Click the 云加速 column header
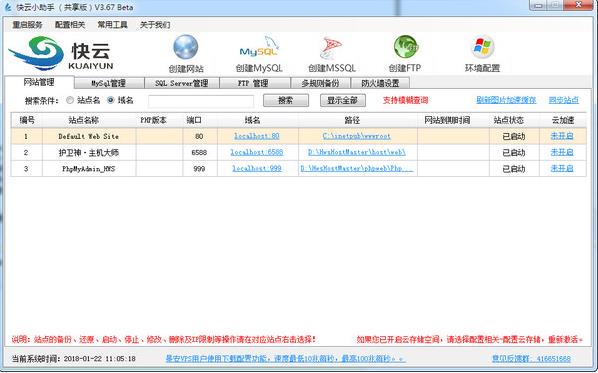The image size is (598, 373). coord(563,120)
